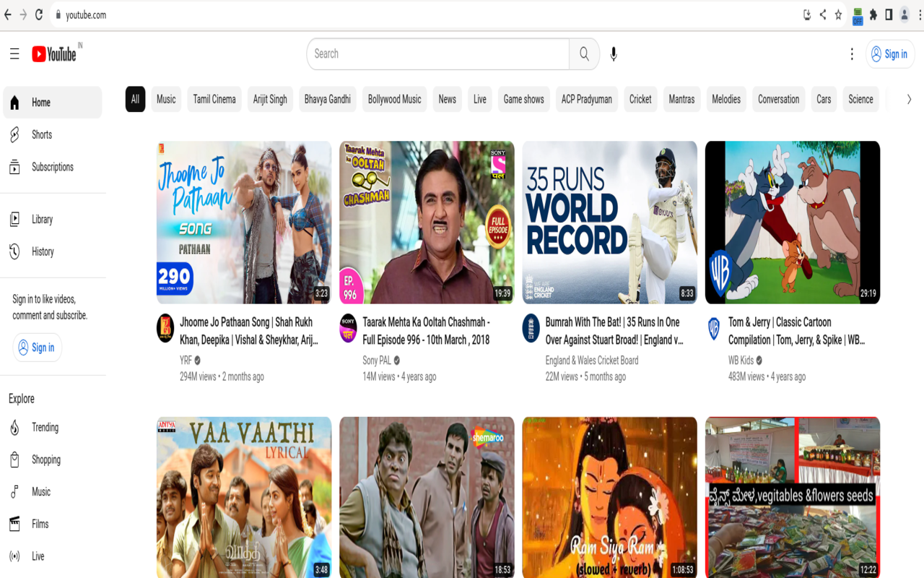This screenshot has width=924, height=578.
Task: Click the YouTube logo
Action: (x=54, y=54)
